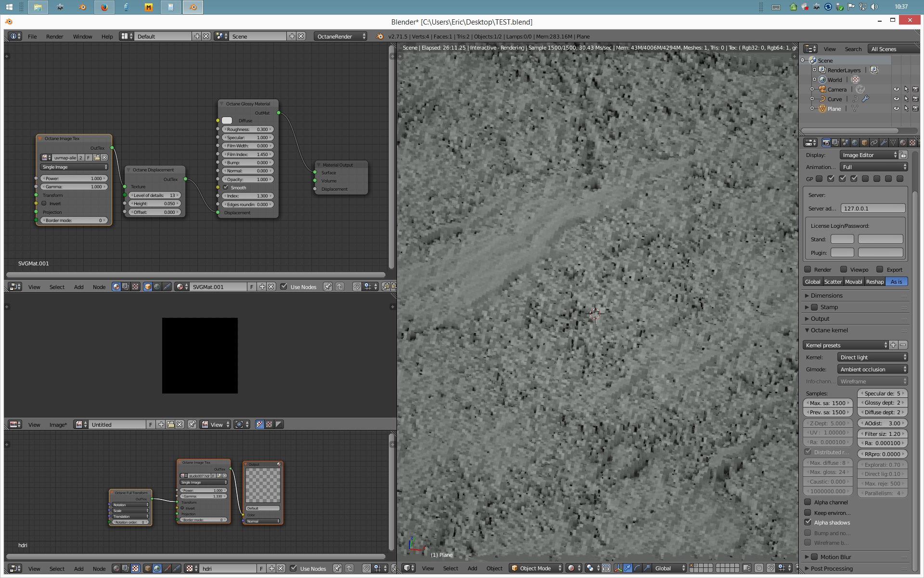
Task: Open the Constraints properties tab (chain icon)
Action: 874,143
